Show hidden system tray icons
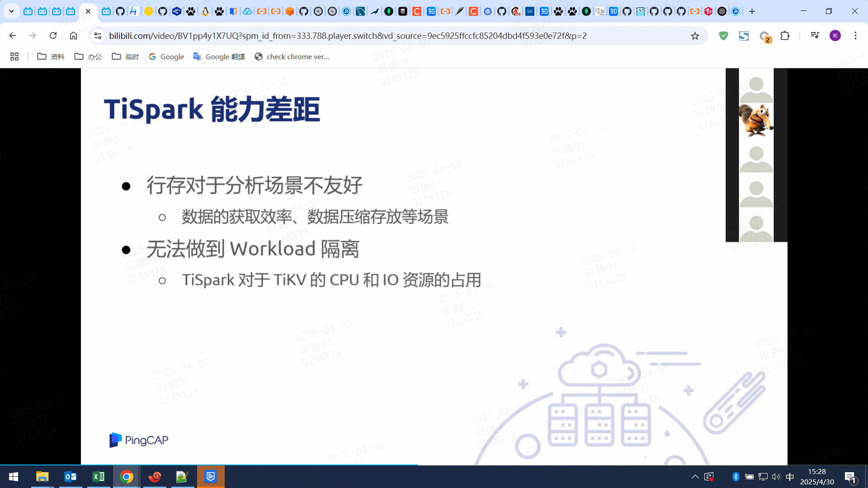 [x=695, y=477]
